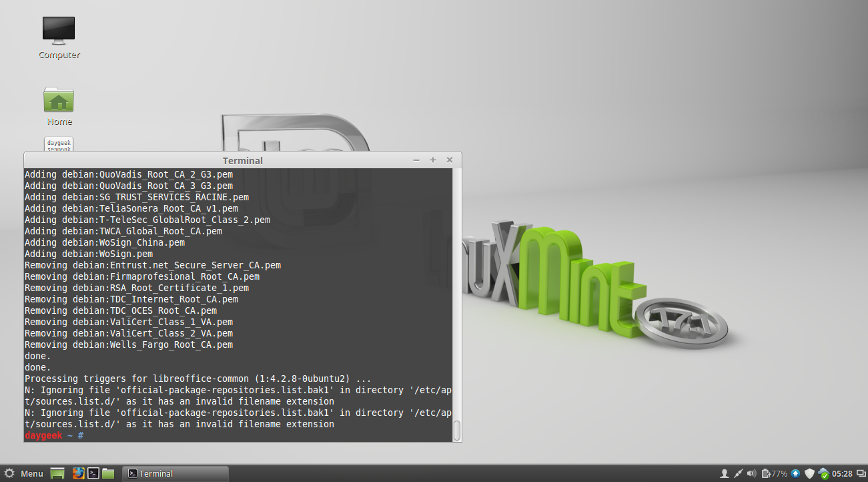Maximize the Terminal window with plus button
This screenshot has height=482, width=868.
(433, 160)
